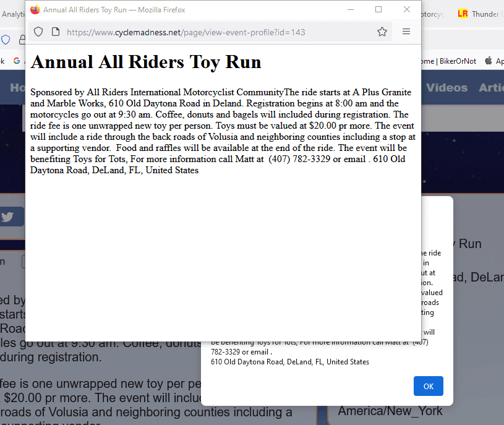Minimize the Annual All Riders Toy Run window
Image resolution: width=504 pixels, height=425 pixels.
(x=351, y=10)
